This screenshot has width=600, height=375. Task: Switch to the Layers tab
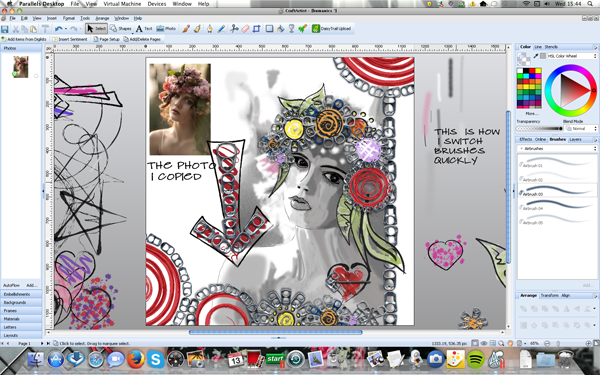coord(575,139)
